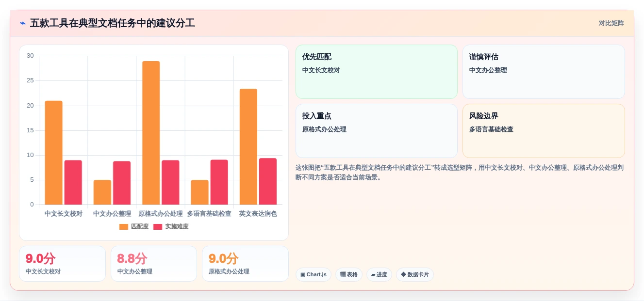Click the title 五款工具在典型文档任务中的建议分工
The height and width of the screenshot is (301, 644).
coord(112,23)
